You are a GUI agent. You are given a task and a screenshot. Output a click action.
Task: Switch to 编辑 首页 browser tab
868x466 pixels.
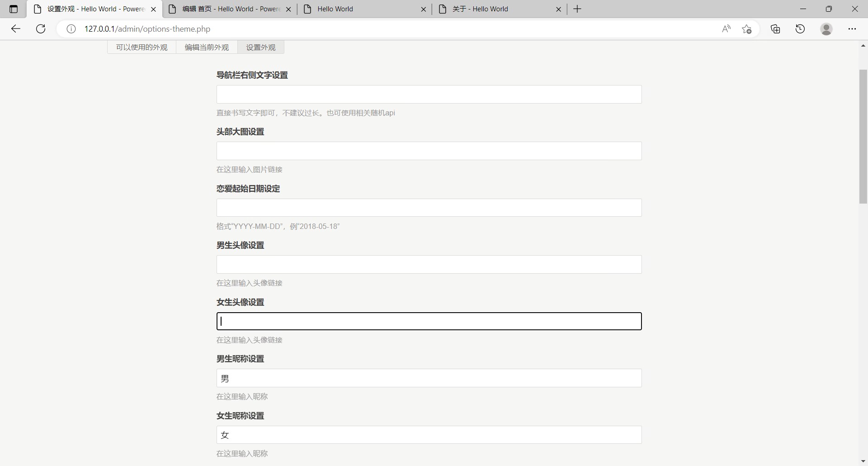(230, 9)
